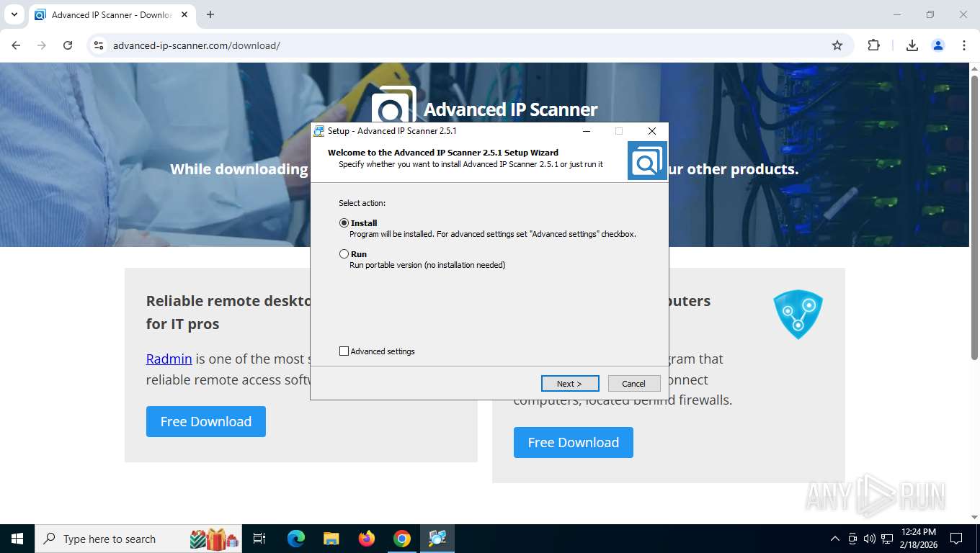Open the tab search dropdown
The image size is (980, 553).
(14, 14)
